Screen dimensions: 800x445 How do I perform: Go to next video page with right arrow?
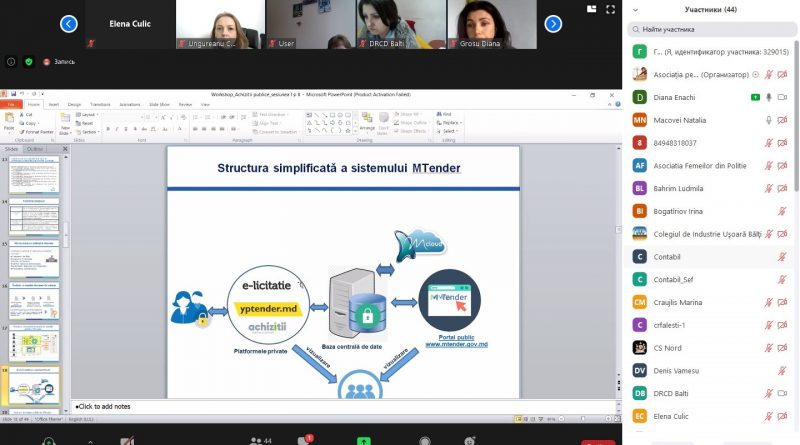553,23
